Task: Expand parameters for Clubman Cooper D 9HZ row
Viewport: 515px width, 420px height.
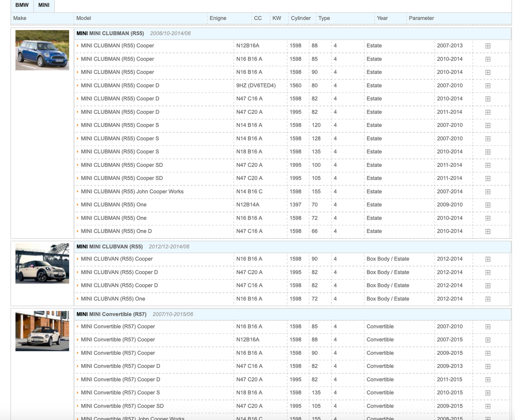Action: click(x=488, y=86)
